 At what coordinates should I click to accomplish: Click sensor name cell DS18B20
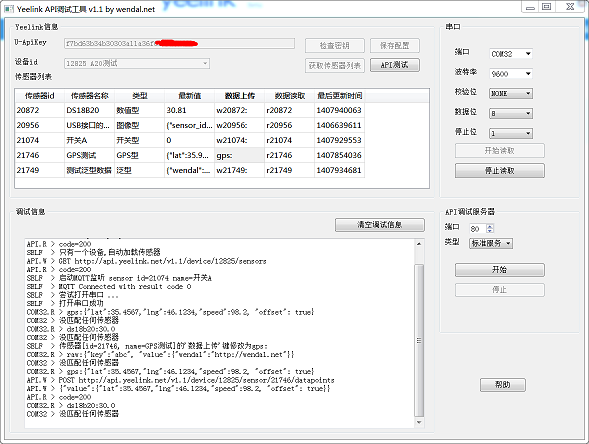point(89,110)
